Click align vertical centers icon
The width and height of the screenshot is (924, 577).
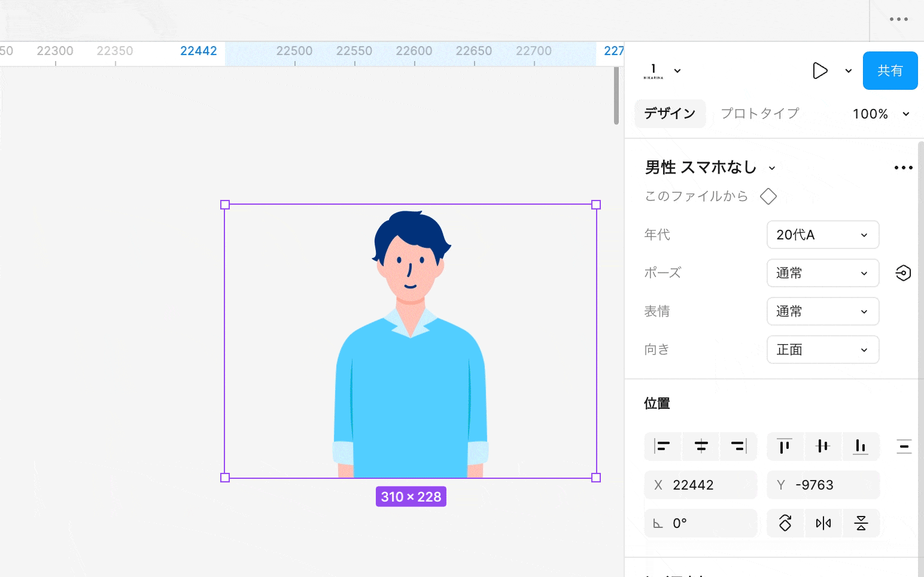coord(823,447)
